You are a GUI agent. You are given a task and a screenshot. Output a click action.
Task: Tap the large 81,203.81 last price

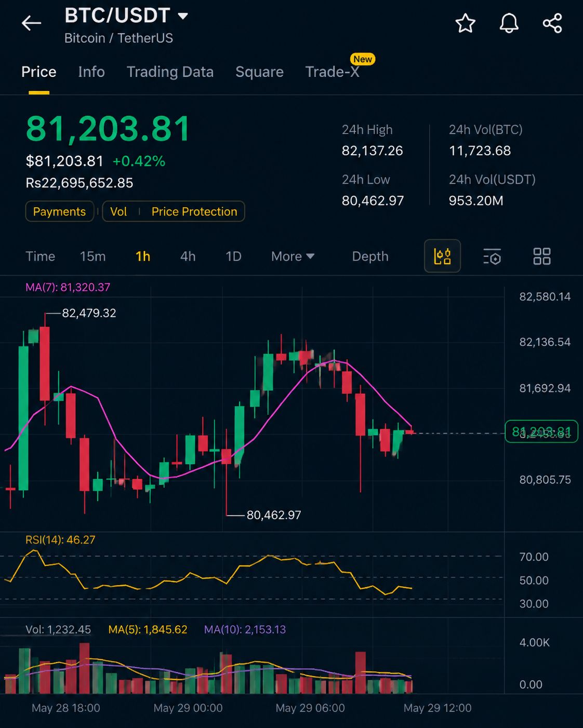[108, 129]
